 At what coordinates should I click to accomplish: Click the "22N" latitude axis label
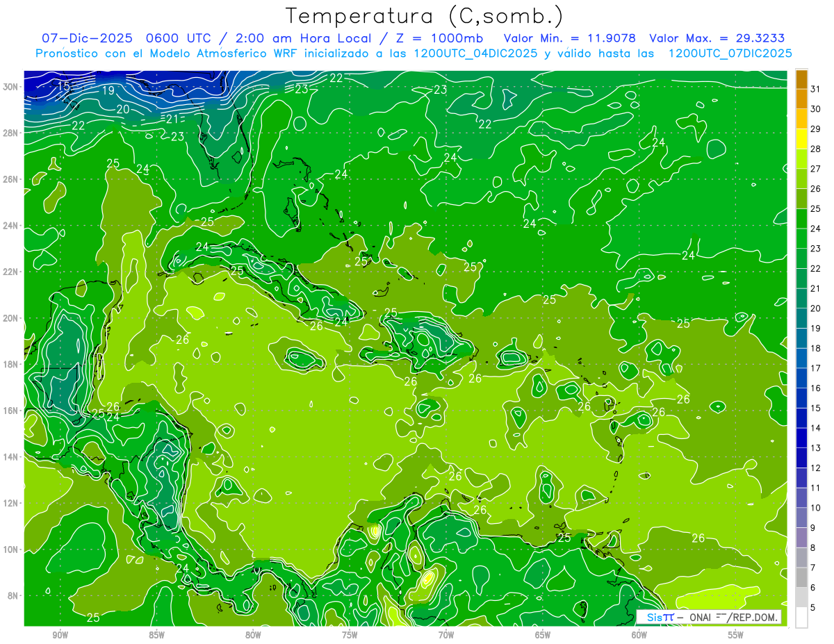pyautogui.click(x=12, y=272)
